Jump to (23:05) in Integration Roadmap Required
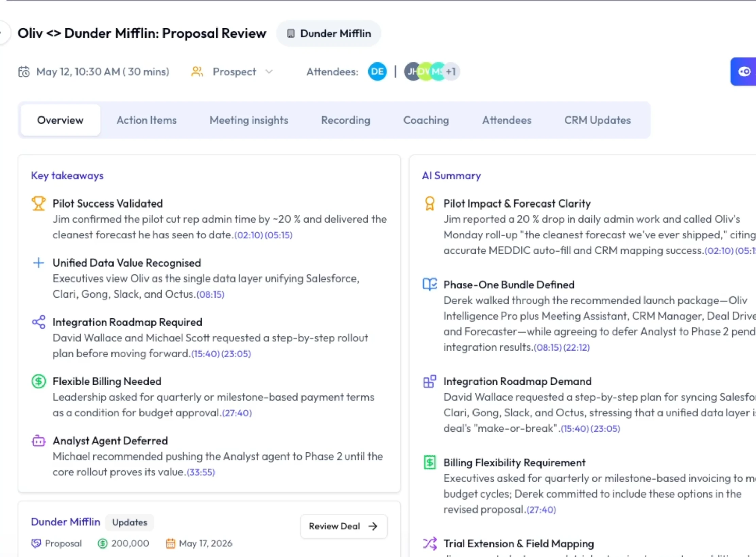The image size is (756, 557). click(236, 354)
